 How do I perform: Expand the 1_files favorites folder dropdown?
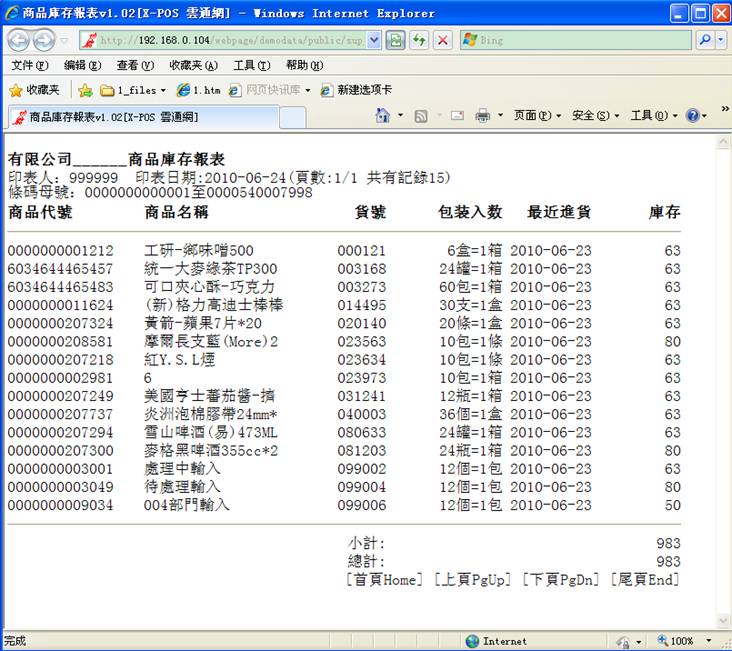tap(162, 90)
